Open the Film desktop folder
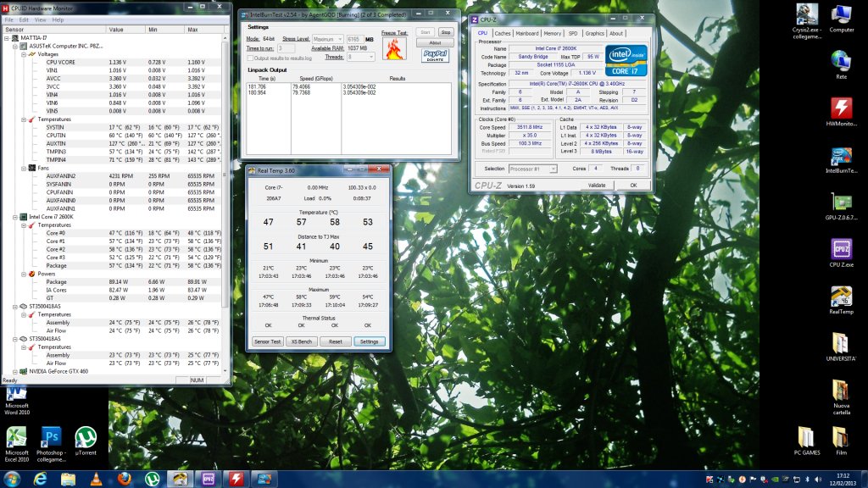Image resolution: width=868 pixels, height=488 pixels. (x=841, y=441)
